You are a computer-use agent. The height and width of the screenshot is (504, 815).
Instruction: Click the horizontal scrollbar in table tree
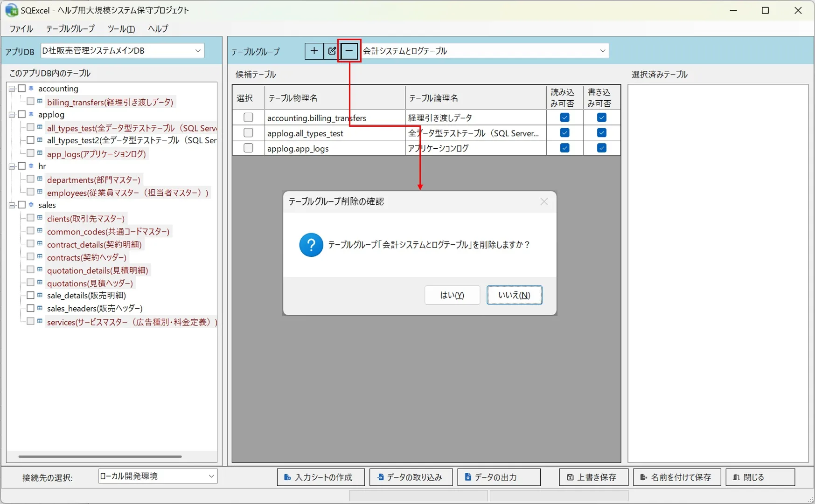click(x=100, y=456)
